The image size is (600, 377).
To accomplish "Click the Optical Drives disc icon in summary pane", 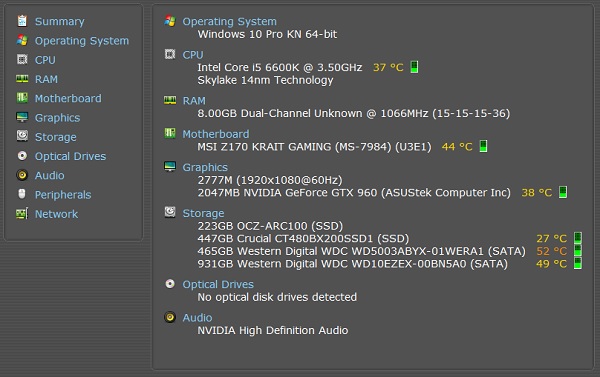I will 170,284.
